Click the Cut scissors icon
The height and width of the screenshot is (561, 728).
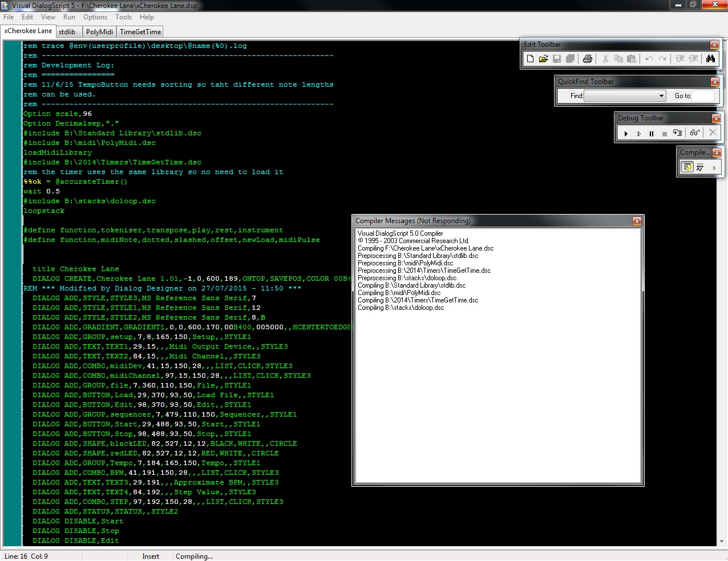pyautogui.click(x=605, y=59)
